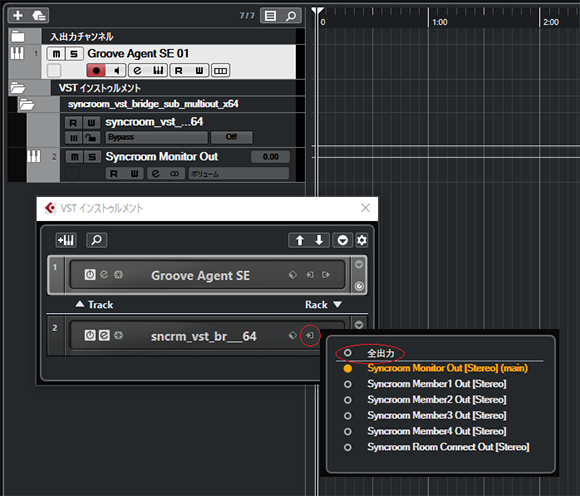Open the track visibility list icon
The image size is (580, 496).
point(270,16)
